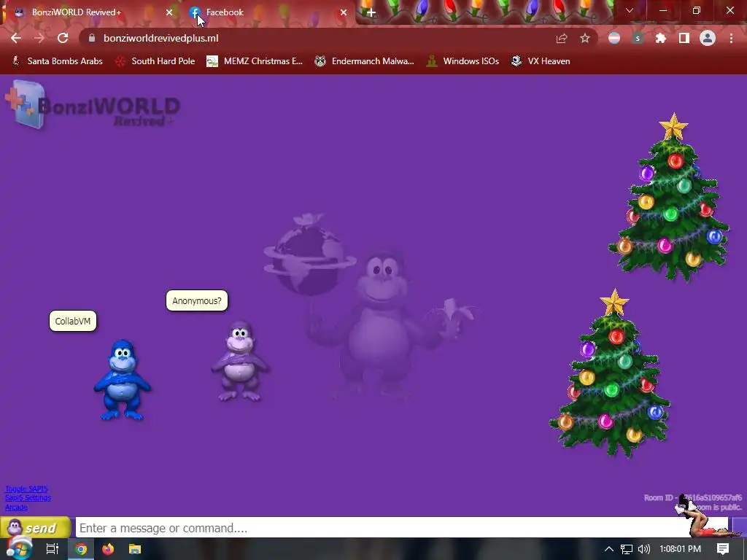Viewport: 747px width, 560px height.
Task: Click the Anonymous? speech bubble
Action: pos(197,301)
